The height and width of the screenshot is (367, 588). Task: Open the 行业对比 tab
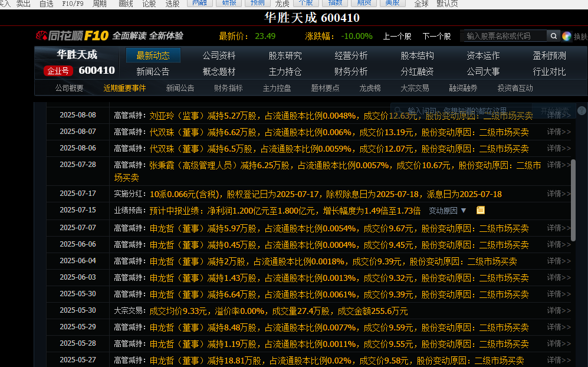click(x=550, y=71)
